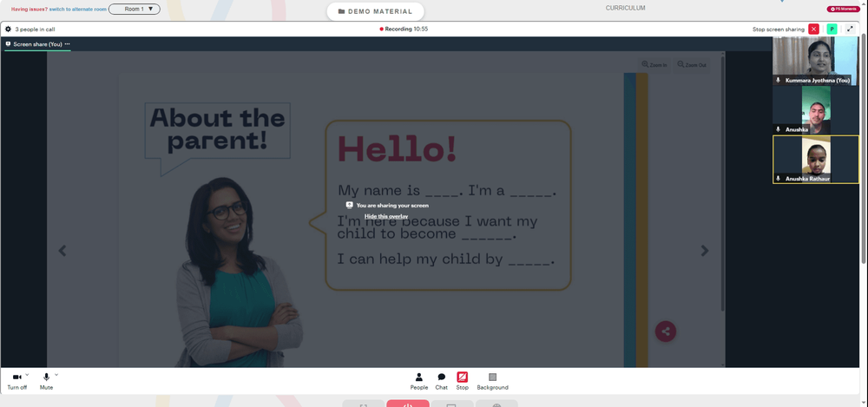
Task: Select Anushka Rathaur video tile
Action: 815,160
